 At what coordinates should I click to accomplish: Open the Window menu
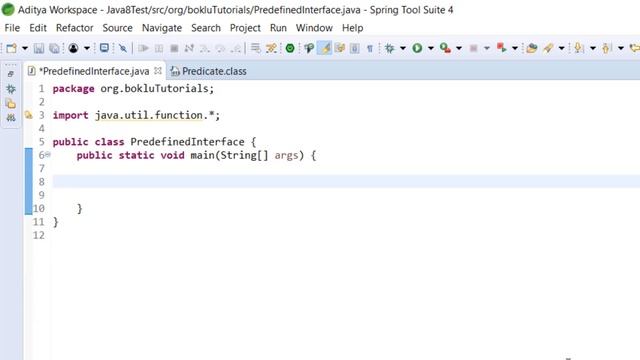point(314,28)
